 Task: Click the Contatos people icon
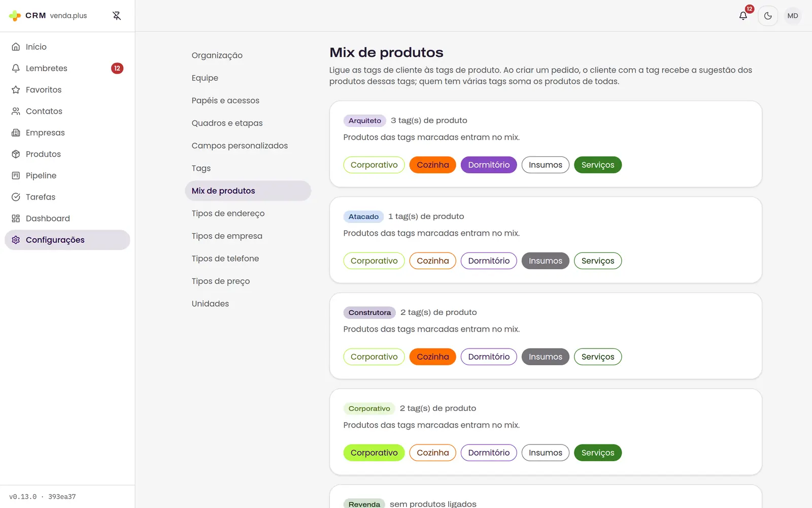[16, 111]
